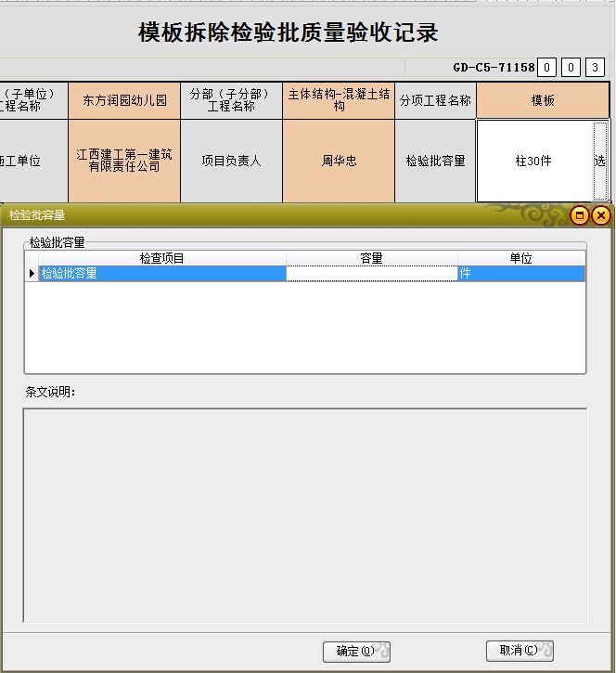The height and width of the screenshot is (673, 616).
Task: Click the 容量 column header
Action: click(371, 259)
